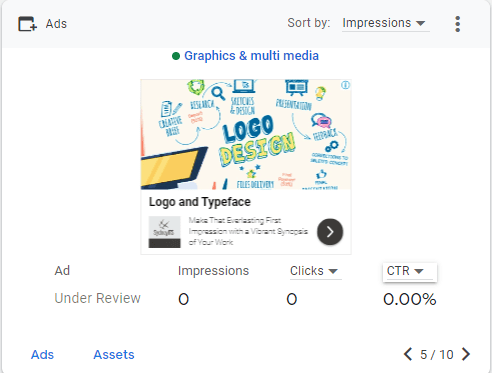The image size is (492, 373).
Task: Switch to the Ads tab
Action: (x=42, y=355)
